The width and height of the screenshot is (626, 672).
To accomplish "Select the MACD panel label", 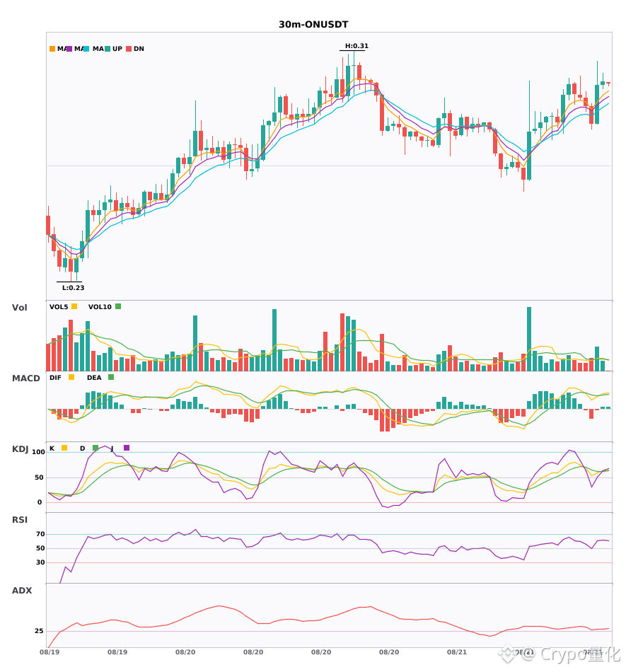I will 25,378.
